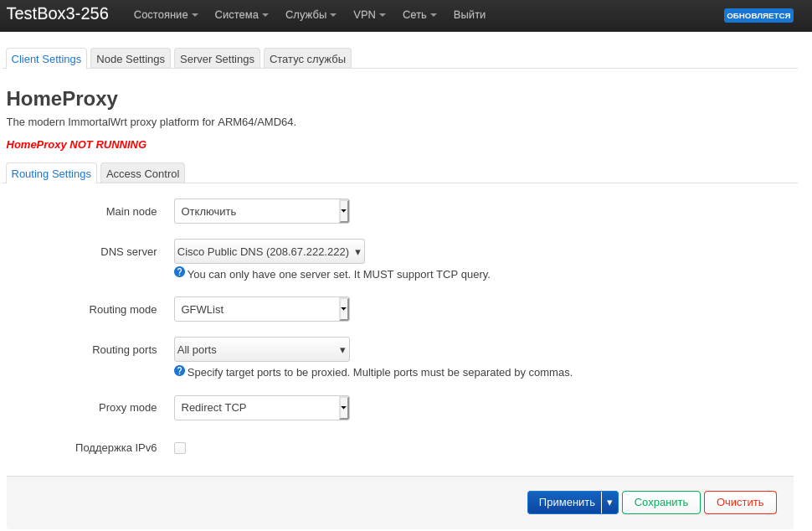The height and width of the screenshot is (531, 812).
Task: Open the Main node dropdown
Action: (261, 211)
